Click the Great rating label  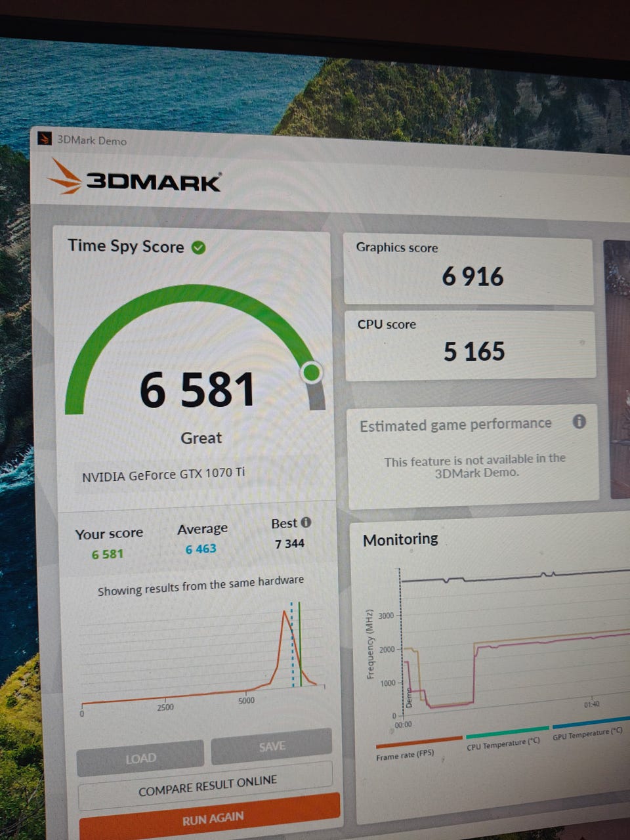201,438
